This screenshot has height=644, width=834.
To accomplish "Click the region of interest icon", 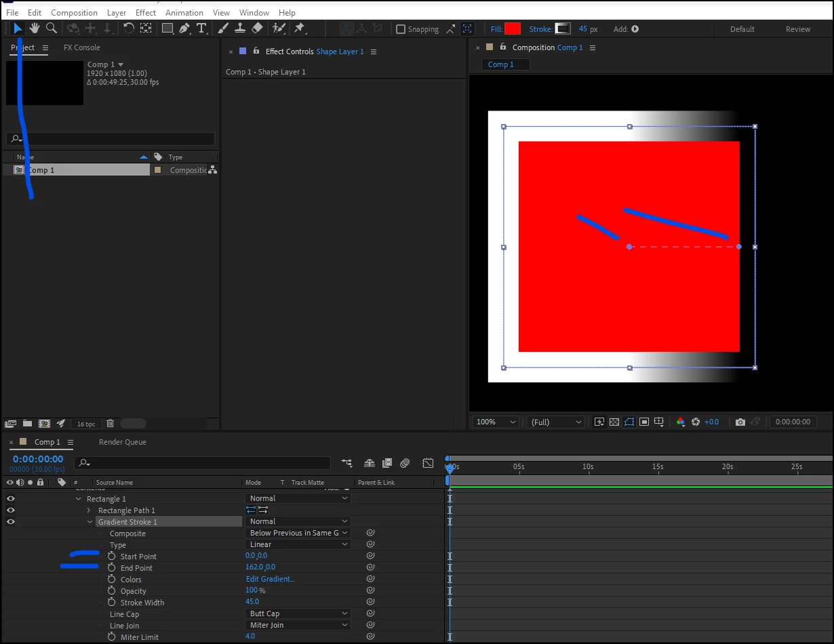I will pyautogui.click(x=644, y=422).
